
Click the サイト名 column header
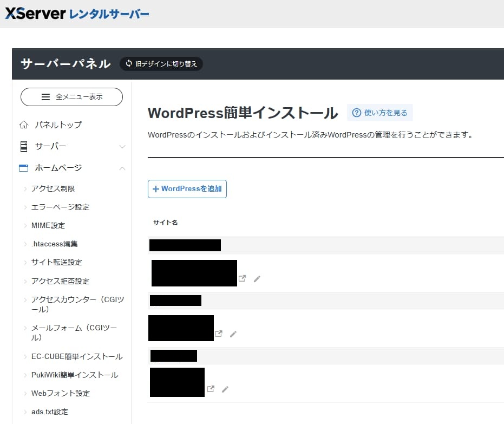pyautogui.click(x=166, y=223)
